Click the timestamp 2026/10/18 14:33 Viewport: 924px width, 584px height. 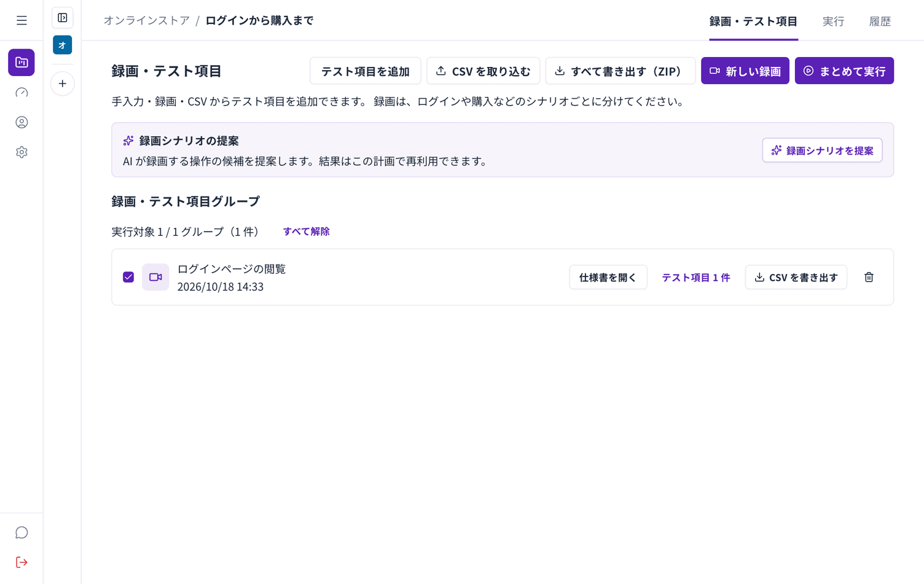[221, 287]
